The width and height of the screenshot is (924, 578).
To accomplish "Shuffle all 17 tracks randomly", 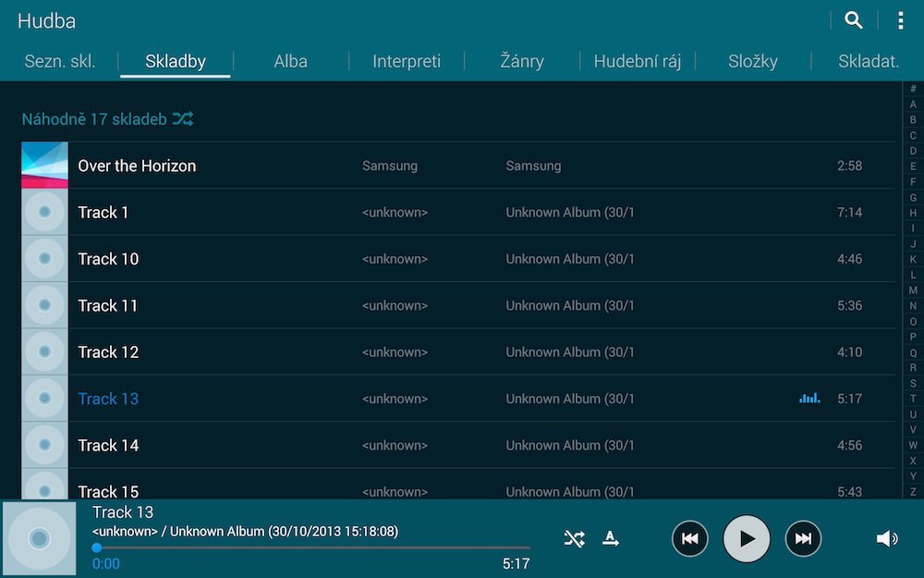I will [x=107, y=119].
